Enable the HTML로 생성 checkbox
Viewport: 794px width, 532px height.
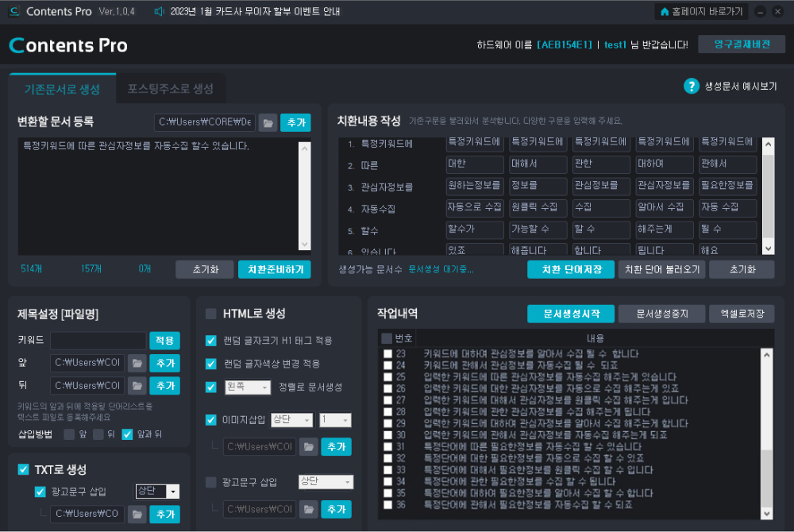click(x=210, y=314)
